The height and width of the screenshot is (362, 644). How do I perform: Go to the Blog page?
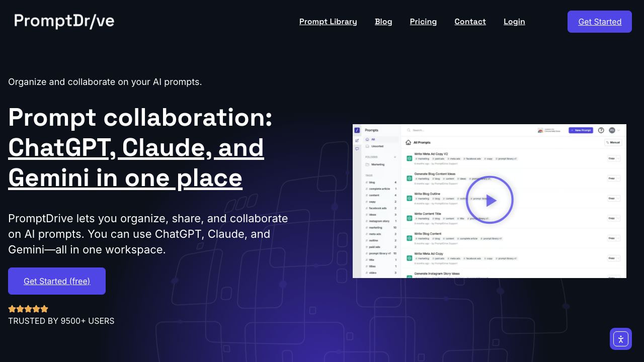[x=383, y=22]
